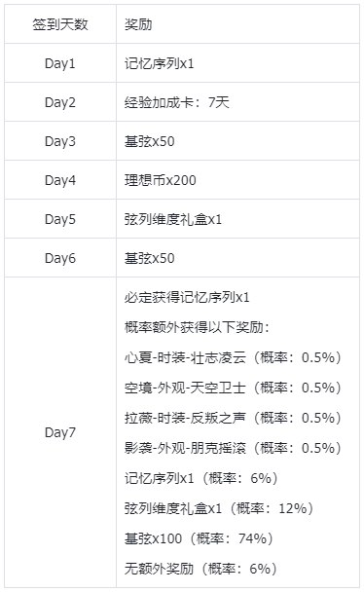364x592 pixels.
Task: Select the Day4 row label
Action: [x=60, y=180]
